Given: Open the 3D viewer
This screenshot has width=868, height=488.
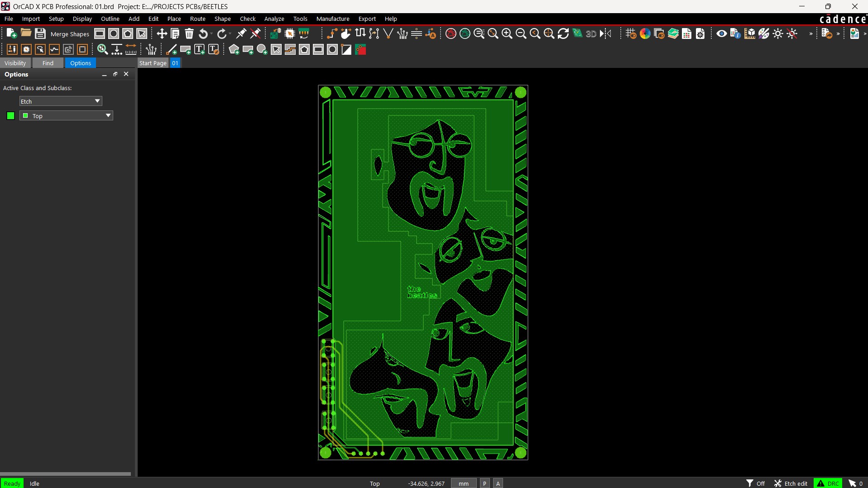Looking at the screenshot, I should [591, 33].
